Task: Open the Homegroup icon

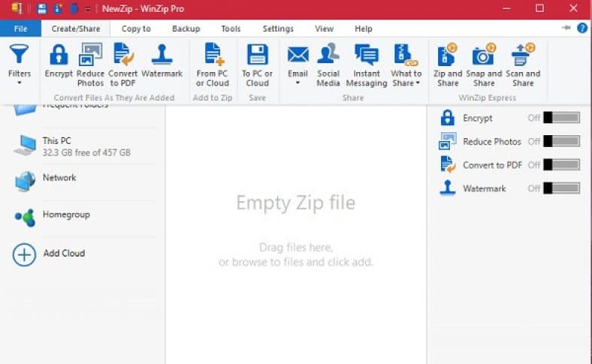Action: [25, 217]
